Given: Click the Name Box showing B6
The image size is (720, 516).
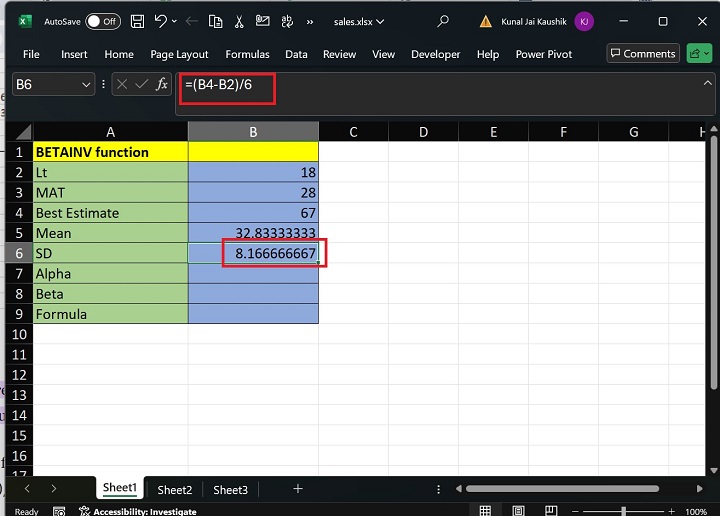Looking at the screenshot, I should (x=46, y=84).
